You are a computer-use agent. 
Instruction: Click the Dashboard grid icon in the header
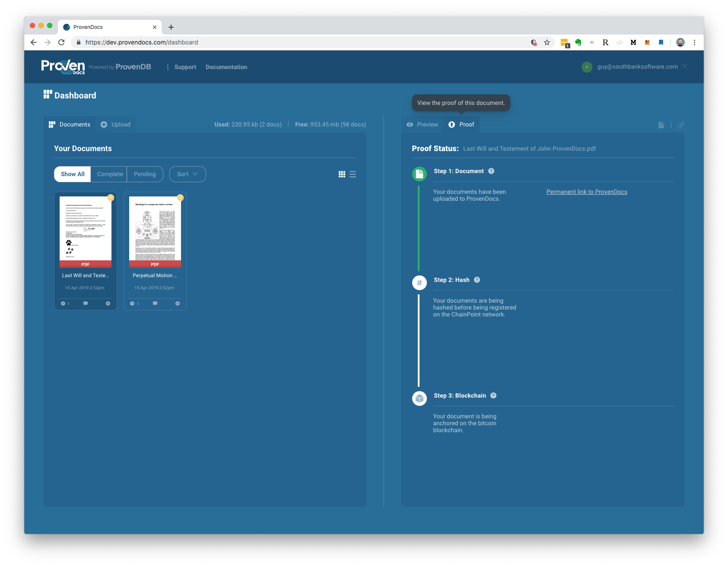tap(48, 94)
